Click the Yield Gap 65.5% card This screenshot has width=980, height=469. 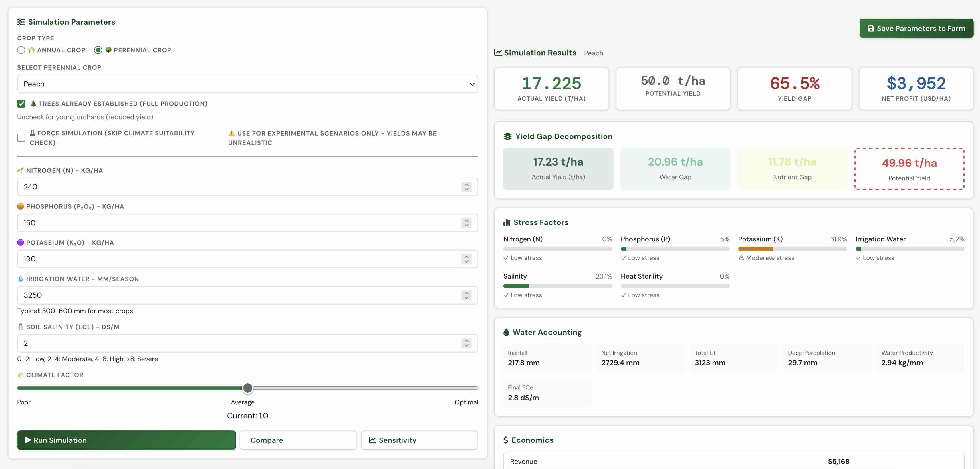tap(794, 89)
